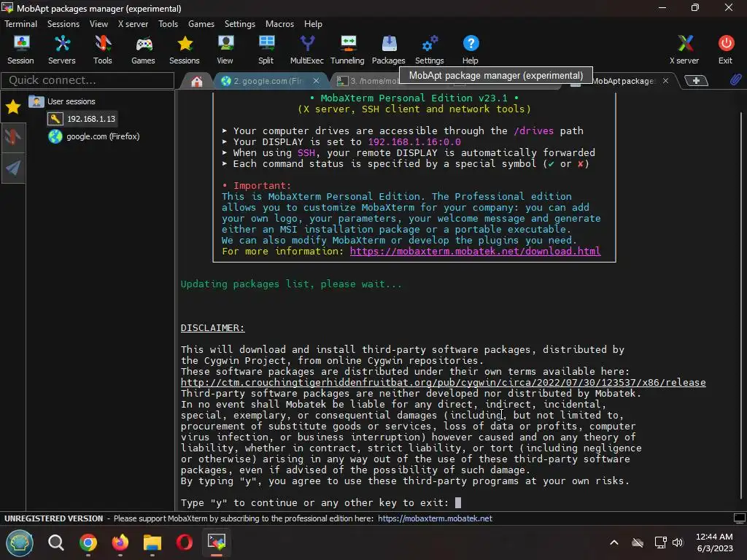
Task: Open the Session toolbar button
Action: point(20,50)
